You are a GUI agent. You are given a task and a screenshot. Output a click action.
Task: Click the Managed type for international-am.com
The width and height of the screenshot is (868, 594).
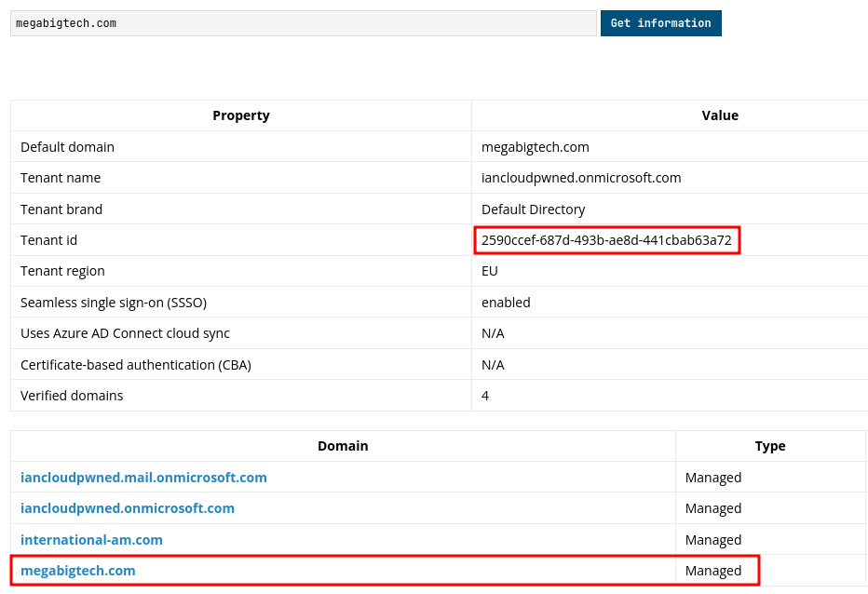(713, 540)
